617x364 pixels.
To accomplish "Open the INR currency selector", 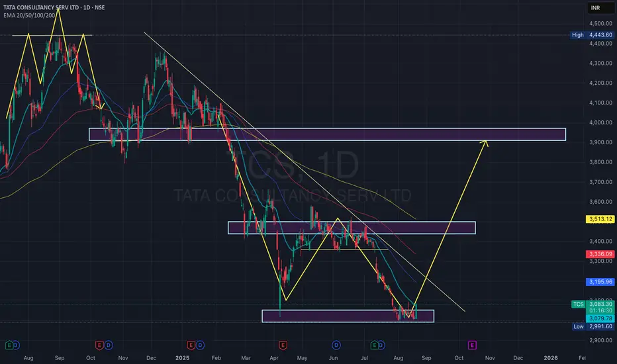I will [x=600, y=8].
